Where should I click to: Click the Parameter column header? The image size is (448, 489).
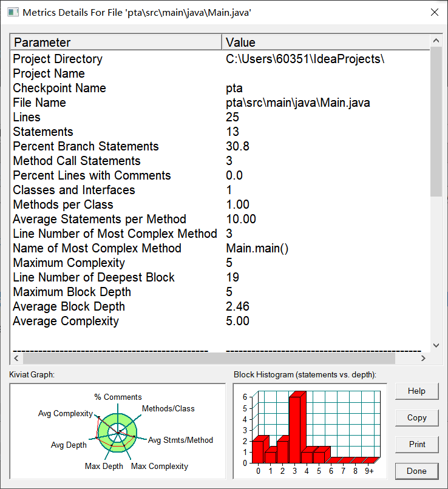click(116, 42)
